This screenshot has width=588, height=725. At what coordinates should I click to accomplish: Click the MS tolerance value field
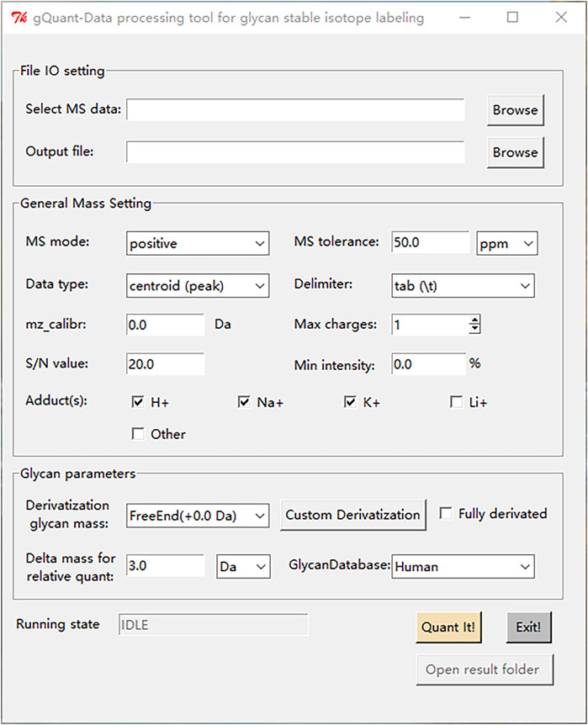(430, 242)
